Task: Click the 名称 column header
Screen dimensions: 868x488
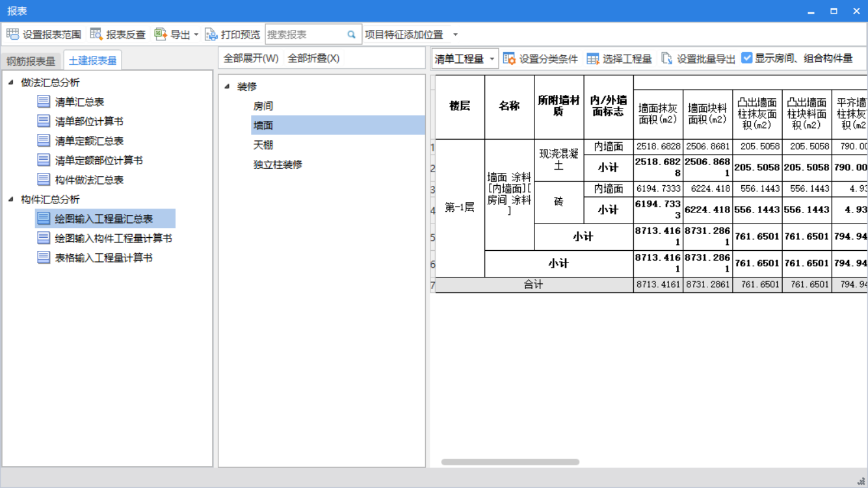Action: coord(509,107)
